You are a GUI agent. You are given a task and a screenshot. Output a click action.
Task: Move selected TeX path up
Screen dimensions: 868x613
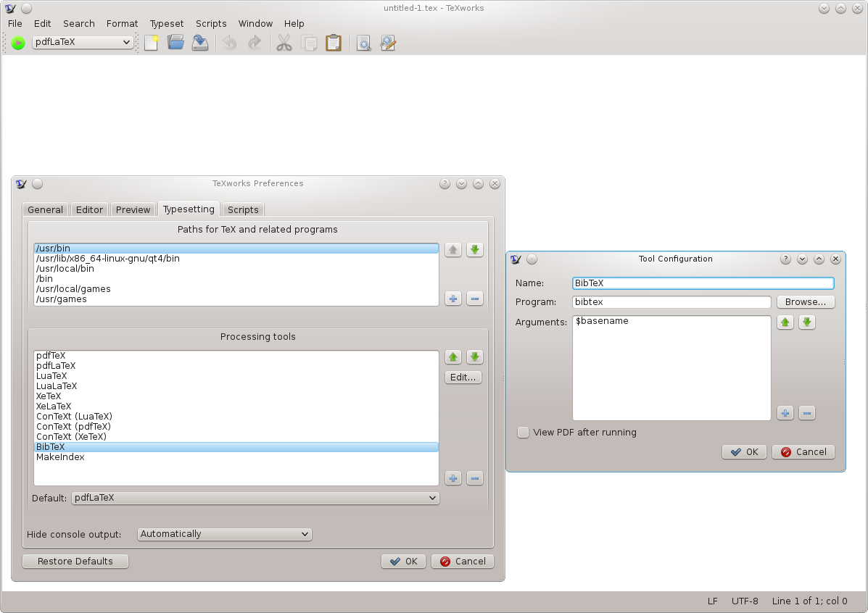point(453,250)
